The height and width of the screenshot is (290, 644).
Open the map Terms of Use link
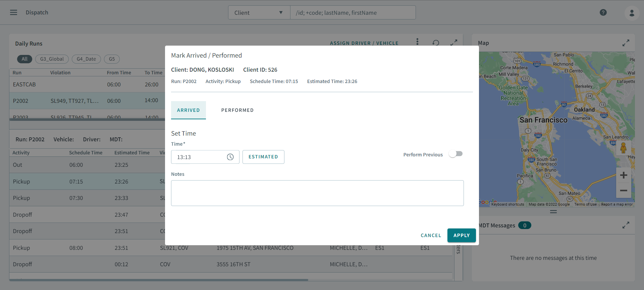pos(585,204)
